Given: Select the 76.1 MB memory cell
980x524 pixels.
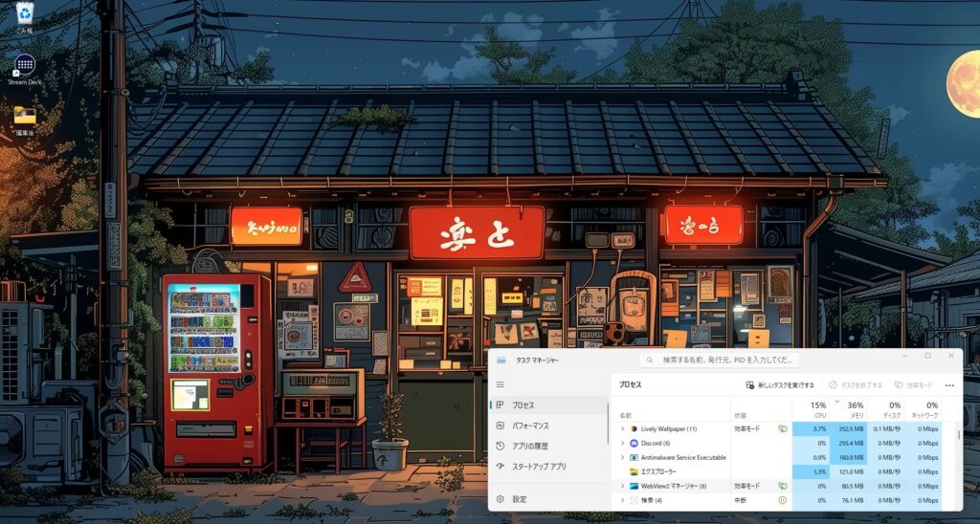Looking at the screenshot, I should pos(848,500).
